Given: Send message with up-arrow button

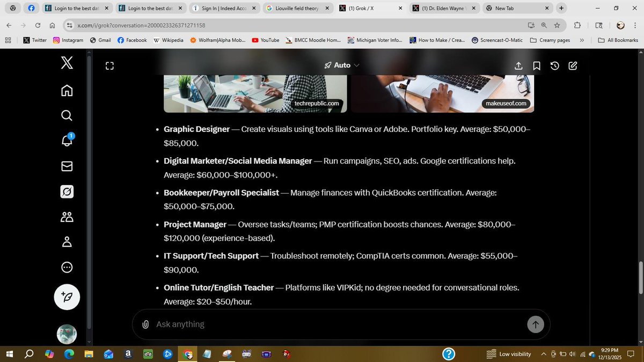Looking at the screenshot, I should pyautogui.click(x=535, y=324).
